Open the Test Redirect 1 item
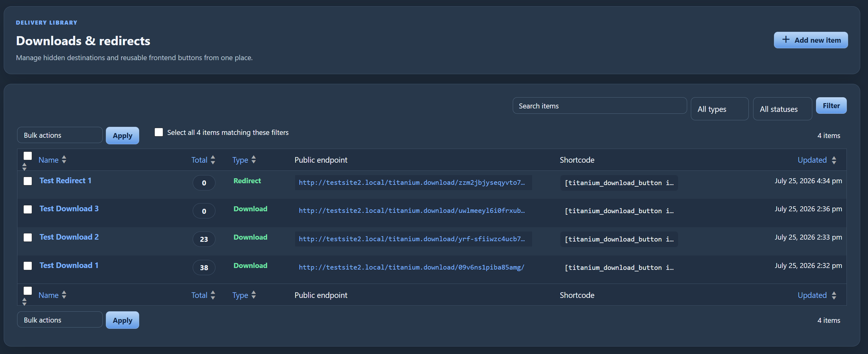Screen dimensions: 868x354 pyautogui.click(x=65, y=180)
